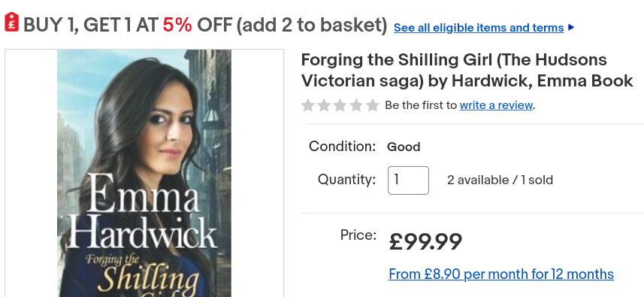Open the £8.90 per month financing link
The image size is (644, 297).
pos(501,274)
